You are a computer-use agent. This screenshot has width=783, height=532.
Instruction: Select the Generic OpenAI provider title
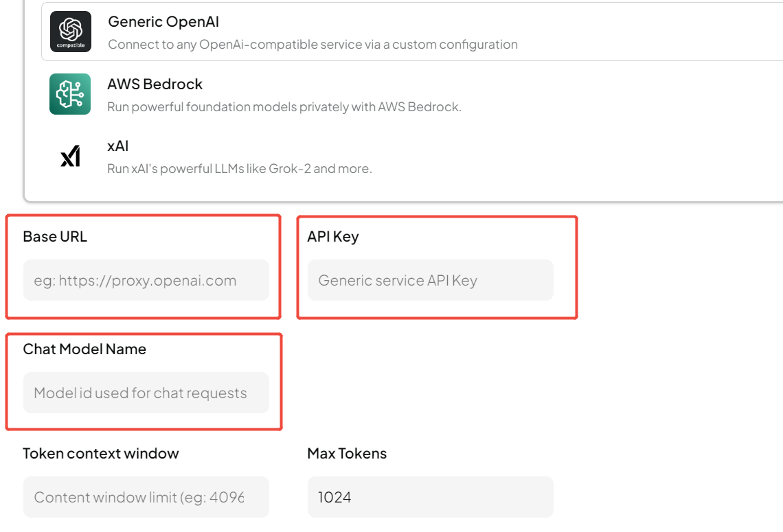[163, 21]
